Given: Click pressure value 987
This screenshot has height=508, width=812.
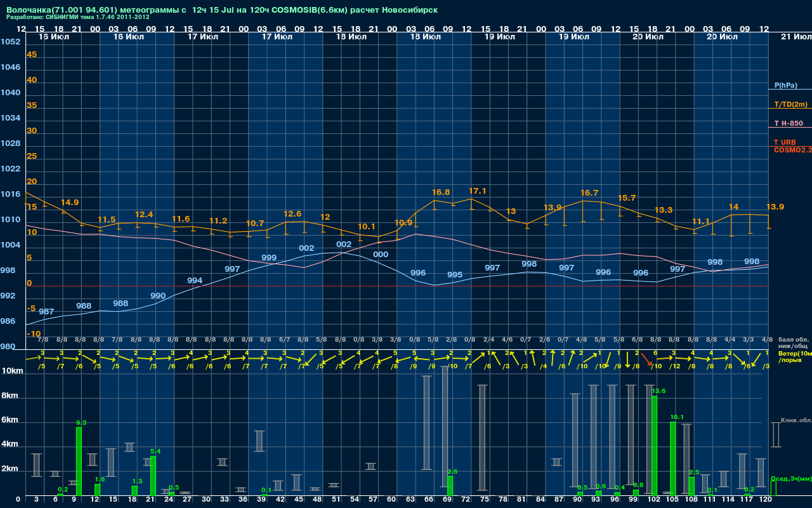Looking at the screenshot, I should point(46,312).
